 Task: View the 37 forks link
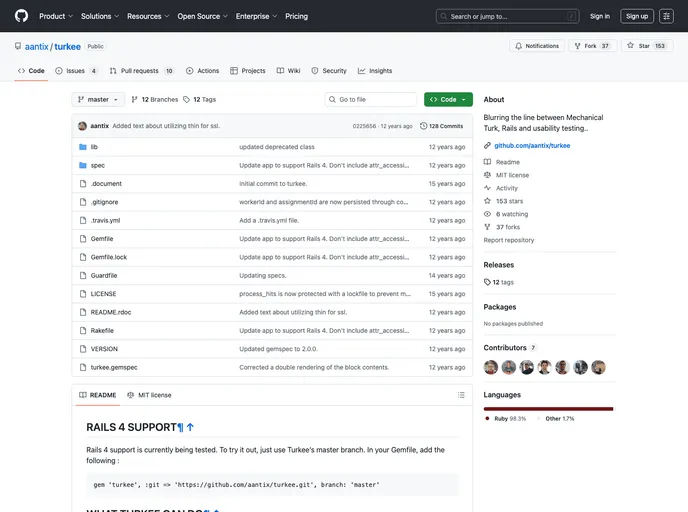point(508,227)
